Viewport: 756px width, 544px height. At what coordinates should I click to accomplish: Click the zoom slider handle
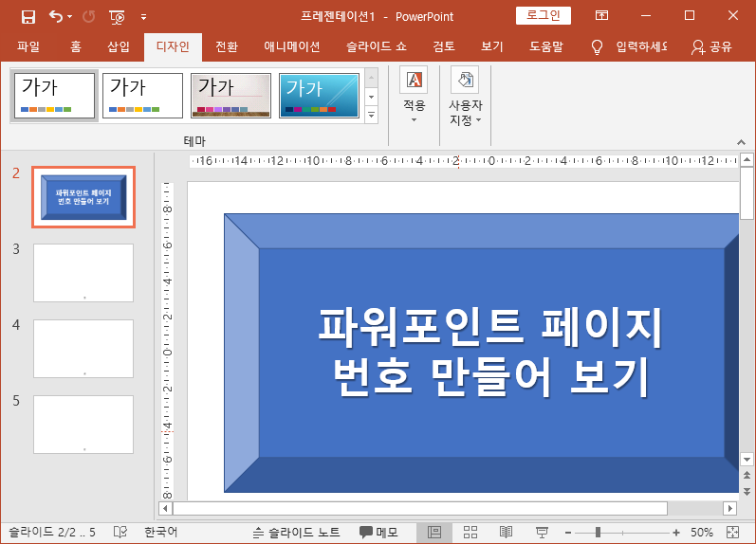click(x=598, y=533)
